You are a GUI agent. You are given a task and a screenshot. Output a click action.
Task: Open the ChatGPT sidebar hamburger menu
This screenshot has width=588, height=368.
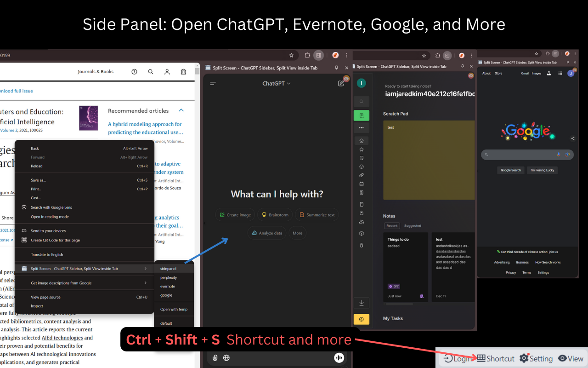(x=213, y=84)
